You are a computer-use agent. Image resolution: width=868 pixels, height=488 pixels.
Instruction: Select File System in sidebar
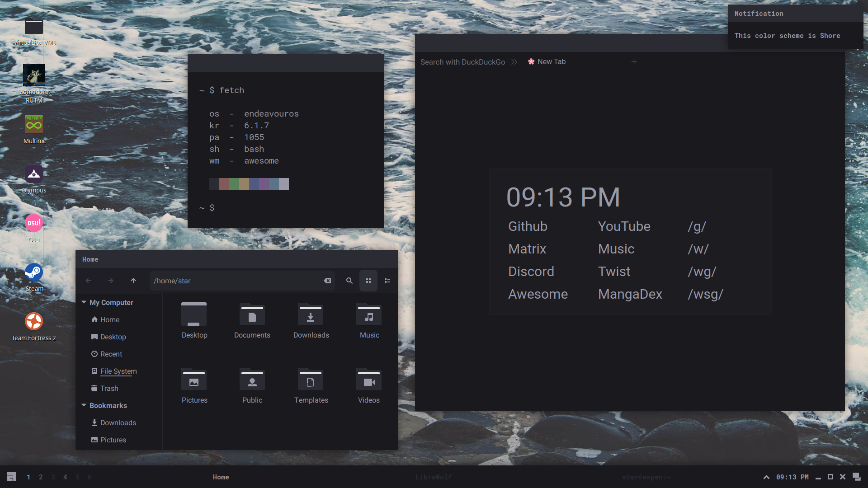tap(118, 371)
